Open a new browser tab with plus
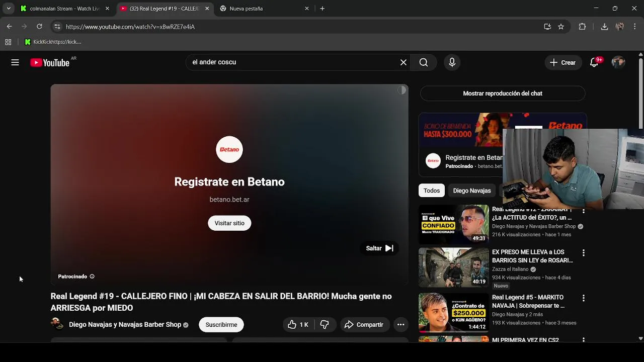This screenshot has height=362, width=644. (x=323, y=9)
